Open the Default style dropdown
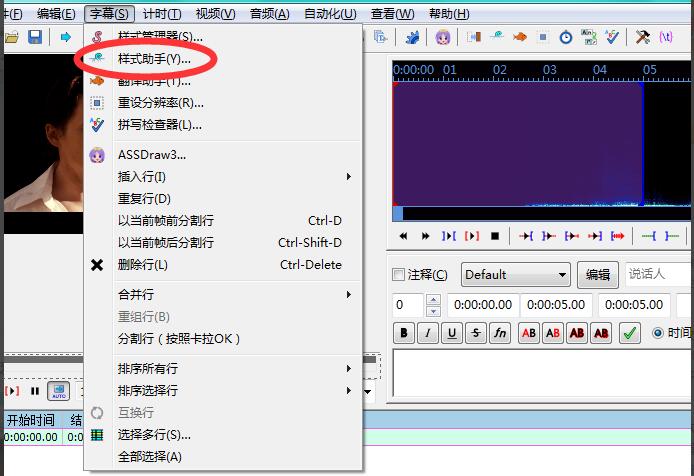Viewport: 694px width, 476px height. click(x=516, y=275)
